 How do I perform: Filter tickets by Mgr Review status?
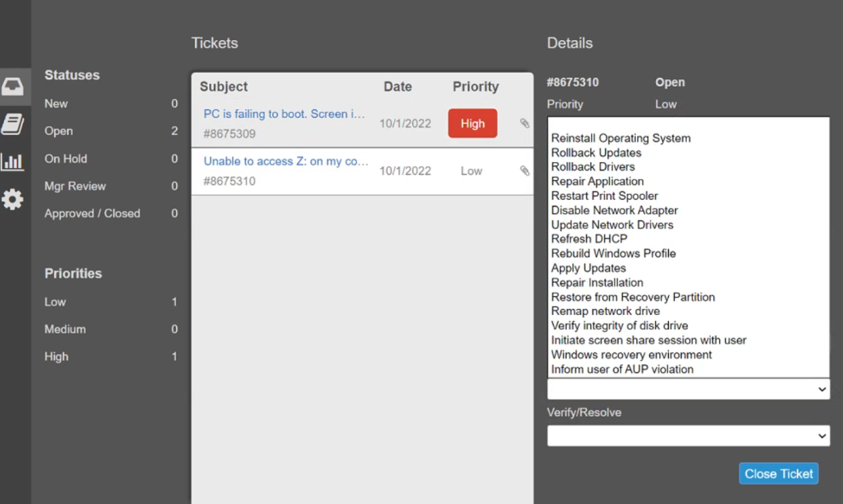111,186
